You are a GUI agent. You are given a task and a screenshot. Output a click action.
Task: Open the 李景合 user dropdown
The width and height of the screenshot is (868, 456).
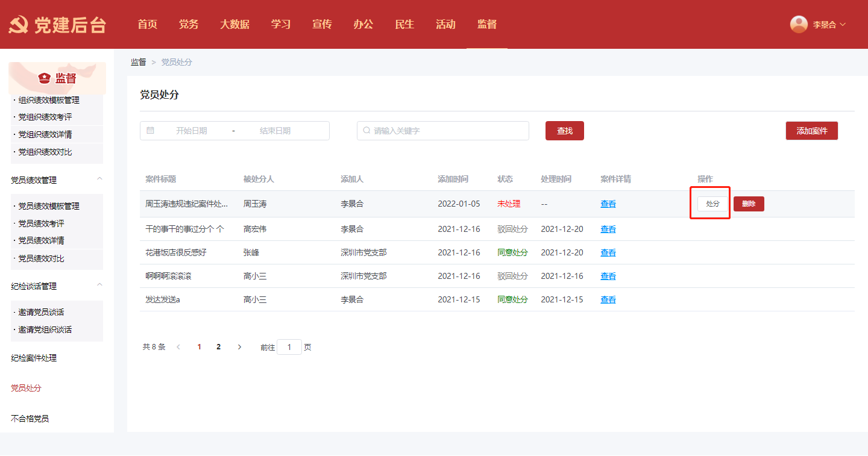click(829, 25)
